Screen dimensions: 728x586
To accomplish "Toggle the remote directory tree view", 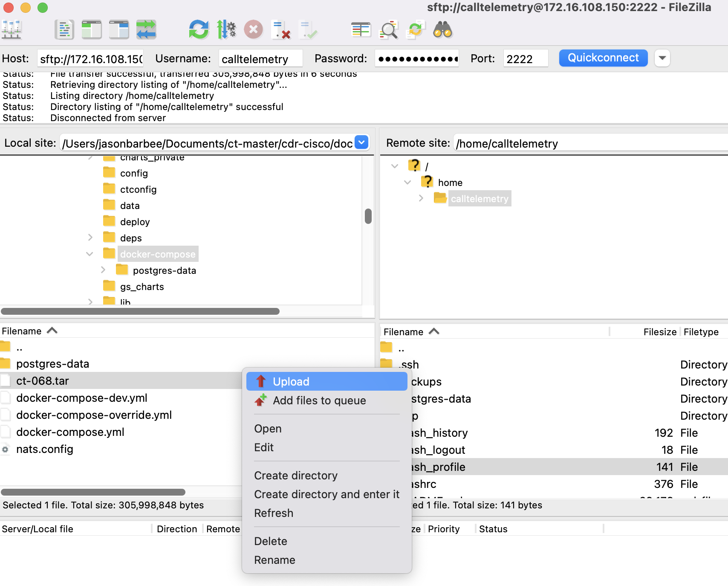I will coord(119,30).
